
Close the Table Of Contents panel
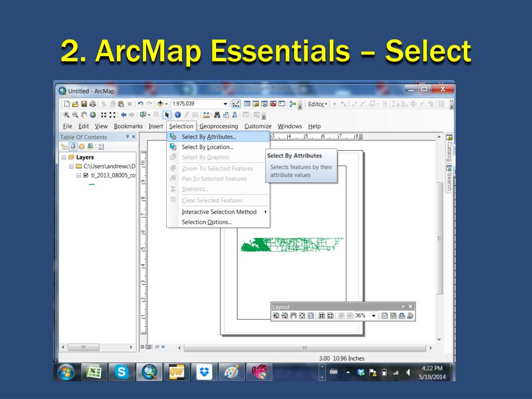(x=134, y=137)
